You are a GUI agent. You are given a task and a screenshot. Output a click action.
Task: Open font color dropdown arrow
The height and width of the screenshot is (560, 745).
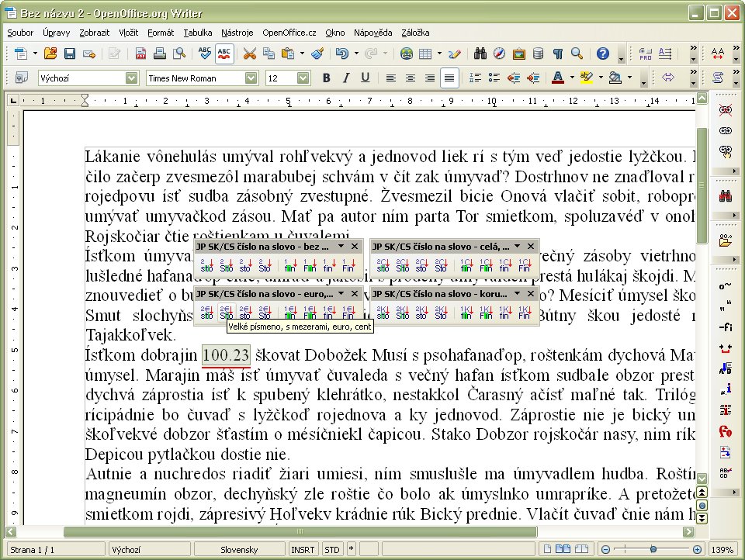[x=572, y=78]
